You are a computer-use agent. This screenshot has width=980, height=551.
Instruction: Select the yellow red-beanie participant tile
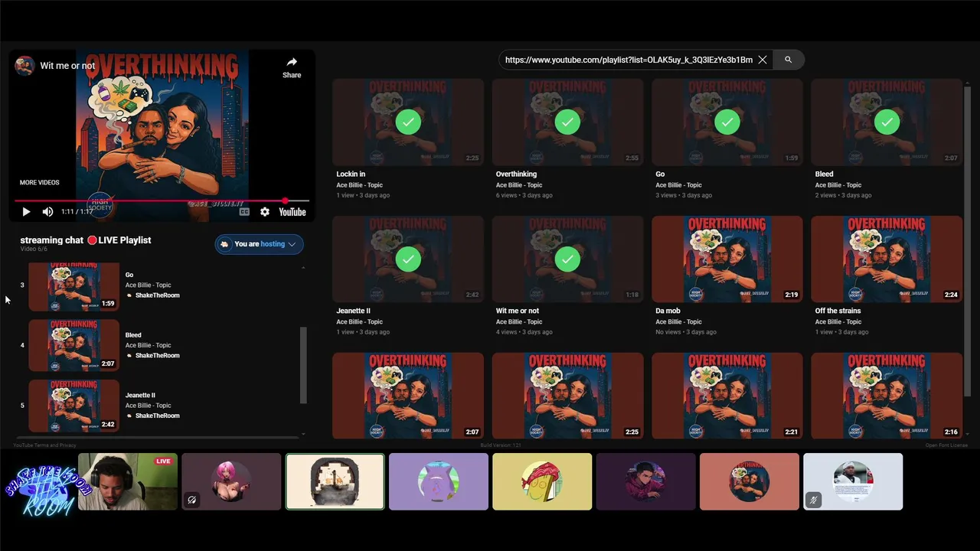pyautogui.click(x=542, y=481)
